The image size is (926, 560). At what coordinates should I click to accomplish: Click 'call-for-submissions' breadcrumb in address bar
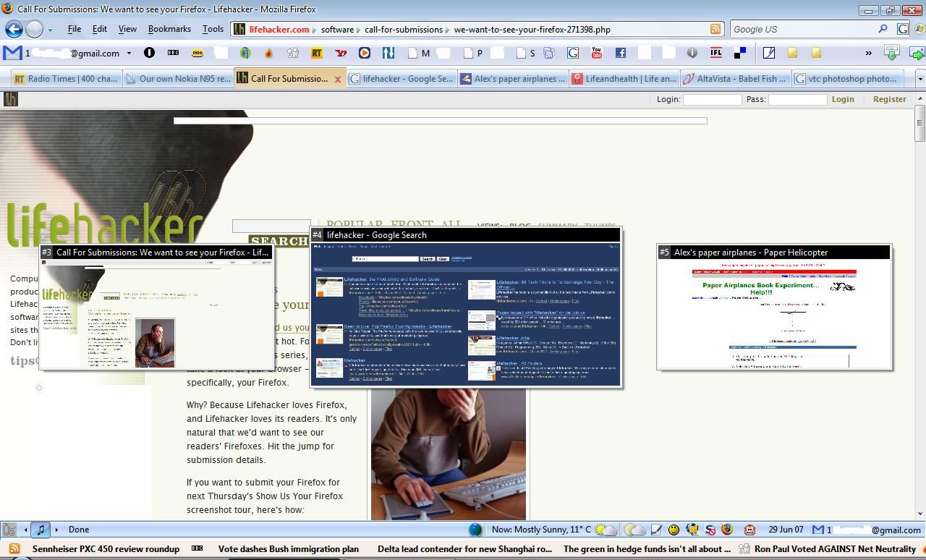pos(404,30)
